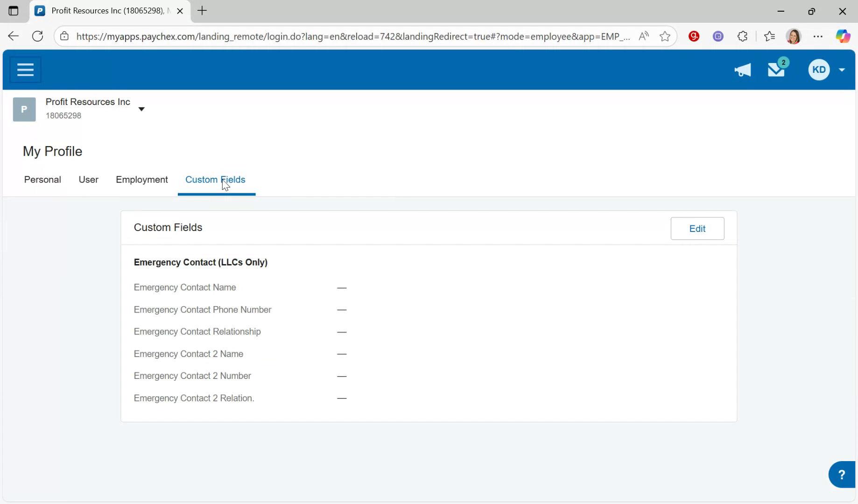
Task: Click the Profit Resources Inc company logo
Action: click(x=24, y=109)
